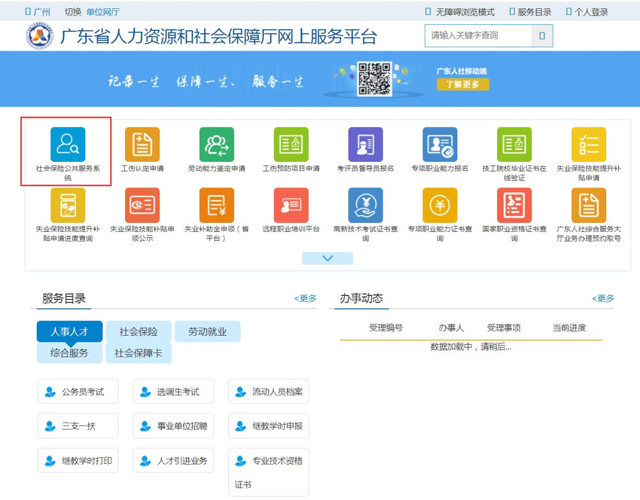640x500 pixels.
Task: Open 个人登录 link in the header
Action: [586, 12]
